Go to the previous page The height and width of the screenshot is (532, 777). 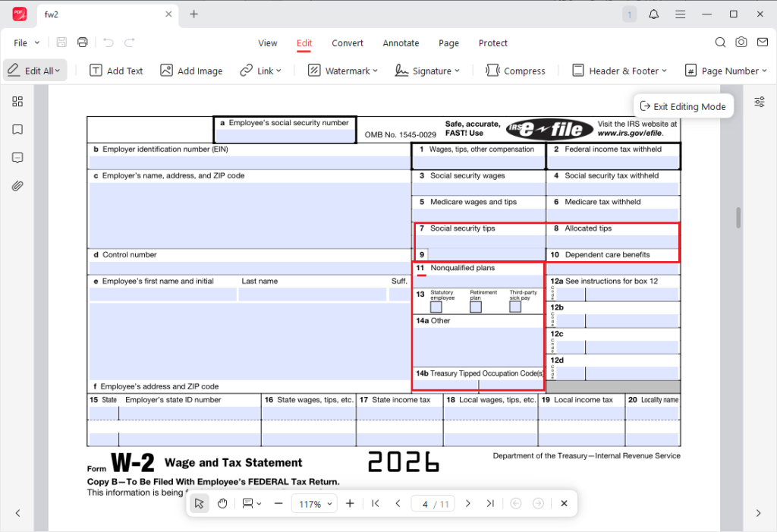(x=398, y=504)
